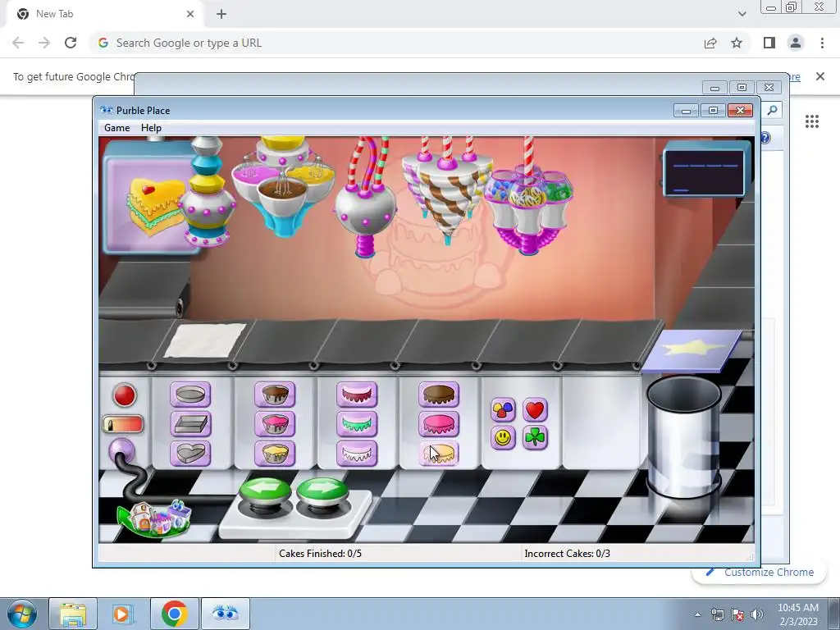The image size is (840, 630).
Task: Hit the red round flame button
Action: [x=125, y=395]
